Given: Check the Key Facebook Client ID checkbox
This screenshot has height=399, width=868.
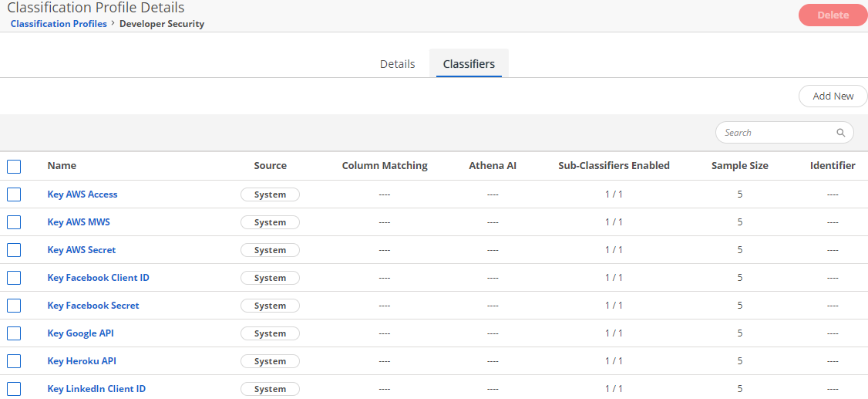Looking at the screenshot, I should [x=14, y=278].
